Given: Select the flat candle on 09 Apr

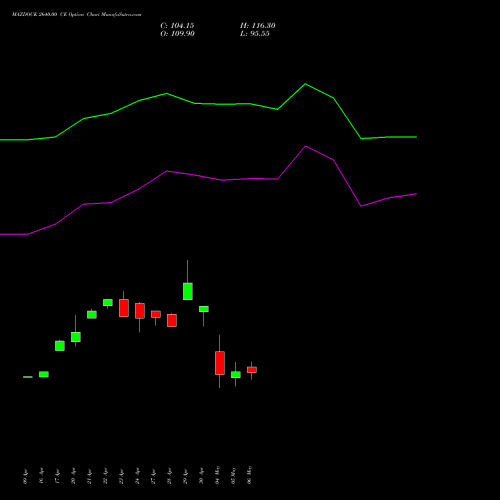Looking at the screenshot, I should pos(28,377).
